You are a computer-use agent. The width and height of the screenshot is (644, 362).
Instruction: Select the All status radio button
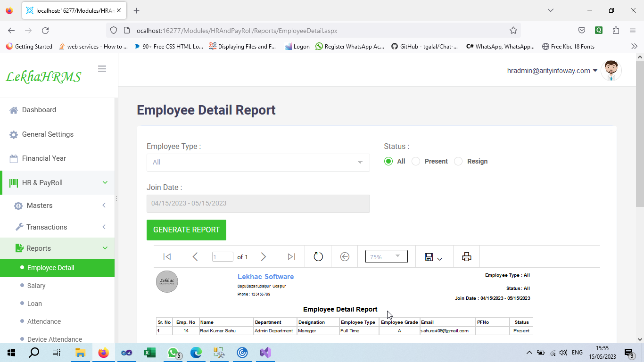(x=388, y=161)
